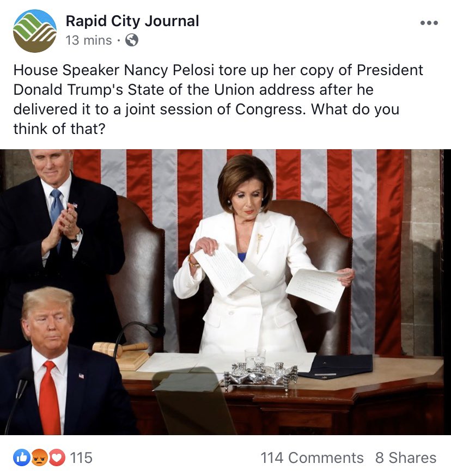Open the Rapid City Journal profile picture
Viewport: 451px width, 476px height.
pyautogui.click(x=35, y=31)
